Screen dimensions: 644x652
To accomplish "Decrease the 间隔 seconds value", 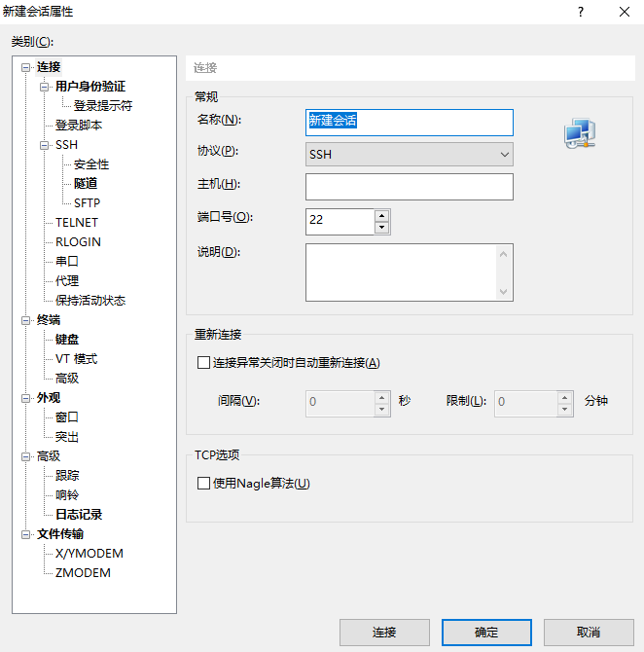I will point(381,409).
